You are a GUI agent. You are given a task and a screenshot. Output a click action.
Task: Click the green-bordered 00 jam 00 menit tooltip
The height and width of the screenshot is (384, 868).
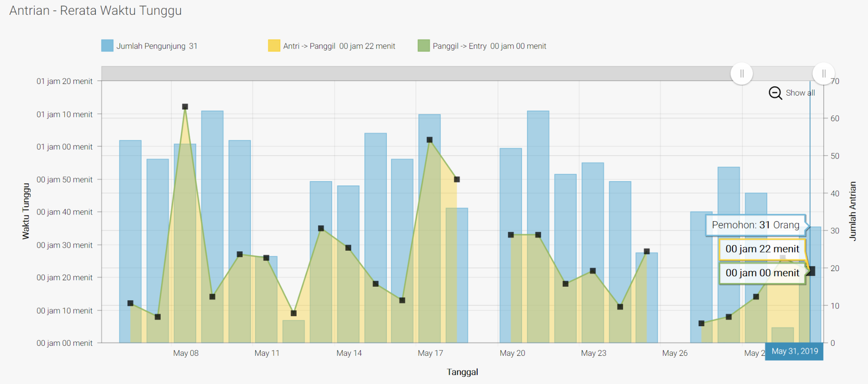762,273
